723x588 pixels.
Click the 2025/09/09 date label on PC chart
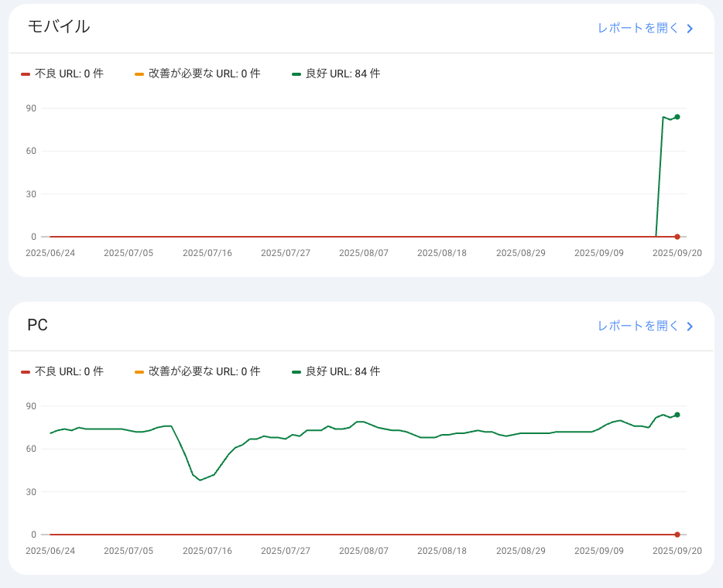(599, 551)
